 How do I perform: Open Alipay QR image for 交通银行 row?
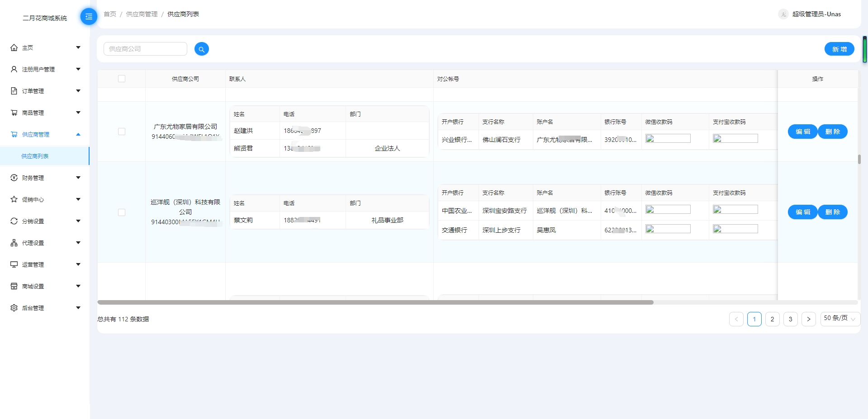click(x=735, y=229)
